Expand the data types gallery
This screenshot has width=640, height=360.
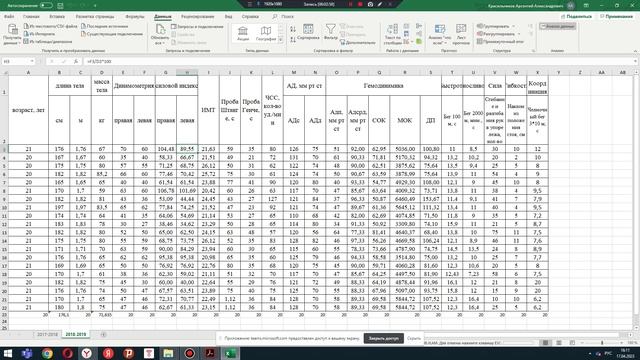pyautogui.click(x=281, y=40)
